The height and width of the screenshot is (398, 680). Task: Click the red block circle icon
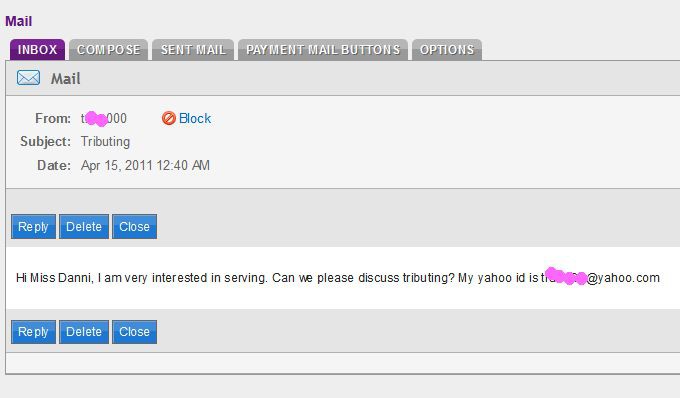169,118
